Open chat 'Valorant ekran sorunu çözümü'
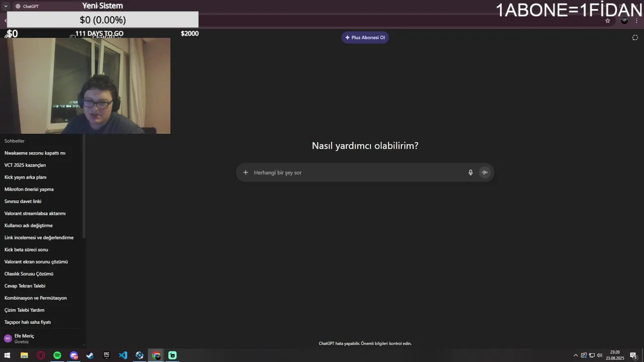This screenshot has height=362, width=644. [36, 261]
